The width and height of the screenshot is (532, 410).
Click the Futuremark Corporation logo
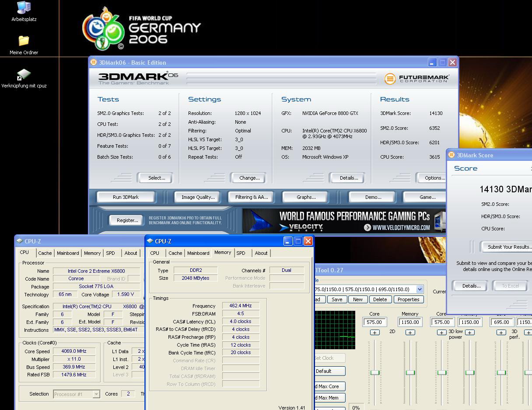pos(416,79)
